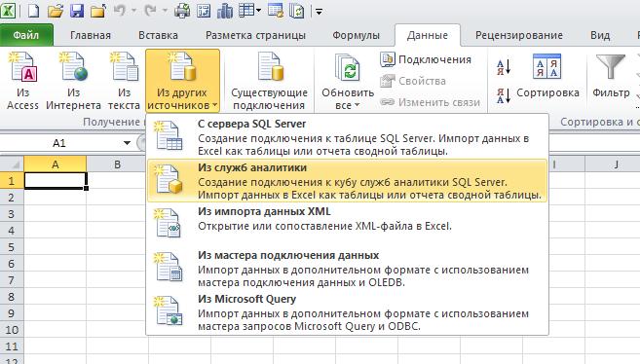
Task: Save the workbook with the floppy icon
Action: [76, 11]
